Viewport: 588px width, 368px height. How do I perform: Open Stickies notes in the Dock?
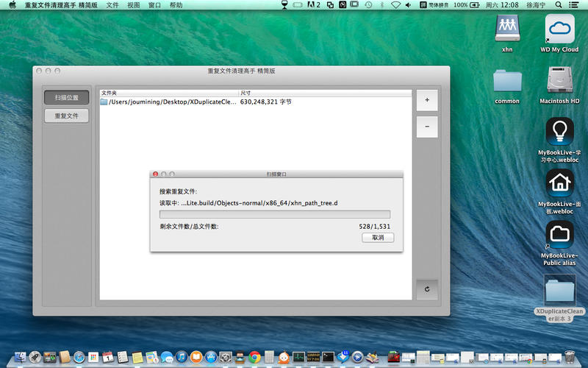(x=137, y=357)
